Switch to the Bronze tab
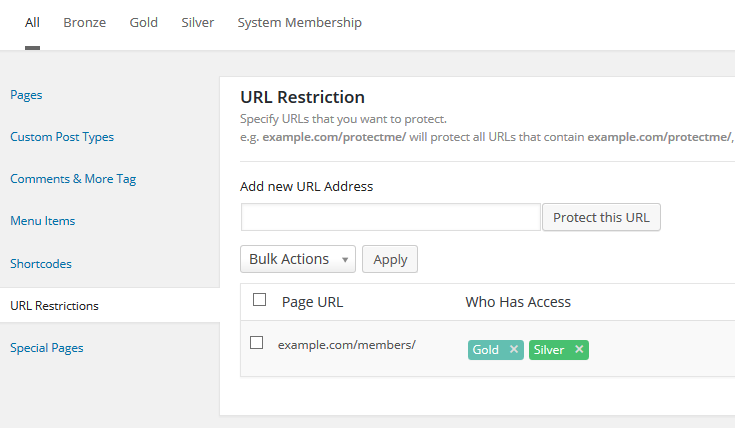Screen dimensions: 735x428 [84, 22]
